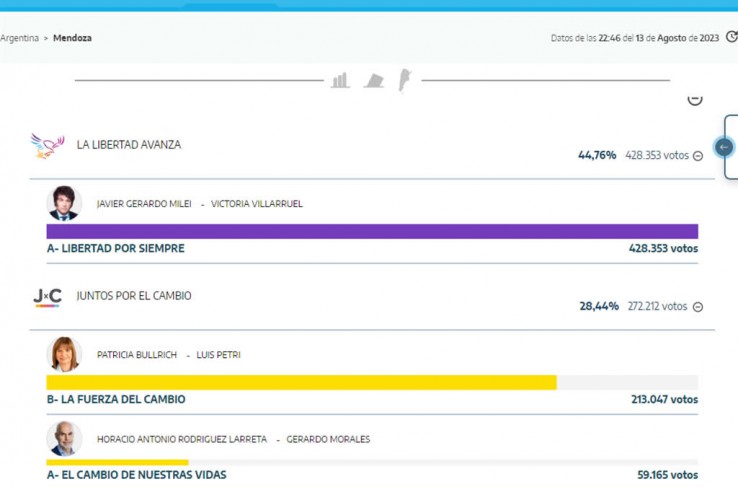
Task: Go to Argentina in breadcrumb
Action: pos(19,38)
